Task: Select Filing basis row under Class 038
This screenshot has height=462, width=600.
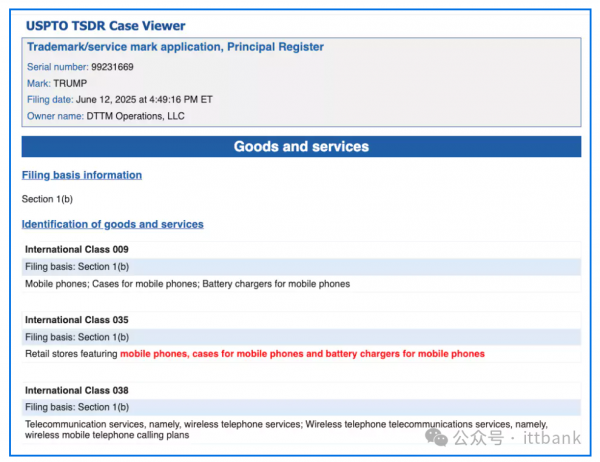Action: tap(301, 407)
